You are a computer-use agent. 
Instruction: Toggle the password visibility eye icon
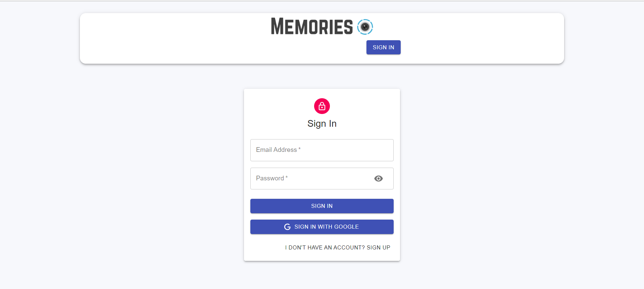click(x=378, y=178)
